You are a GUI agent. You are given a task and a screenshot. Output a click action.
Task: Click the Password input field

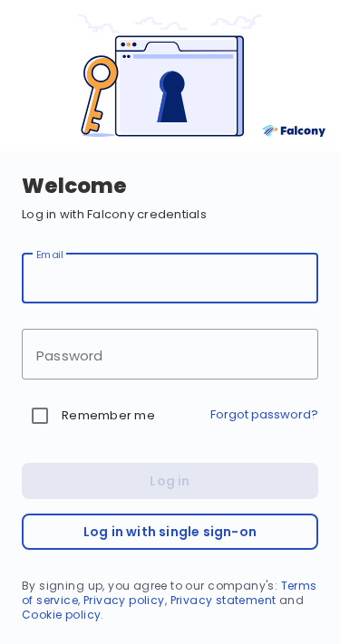pos(170,354)
